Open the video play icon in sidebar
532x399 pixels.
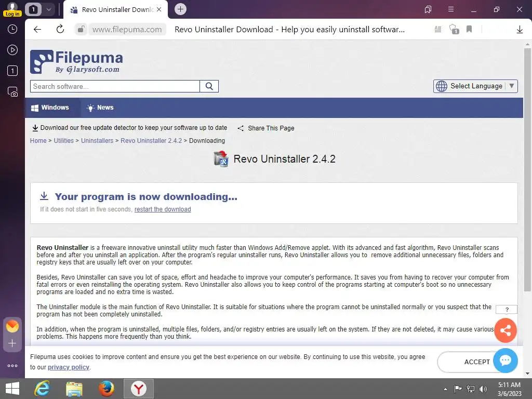(12, 50)
